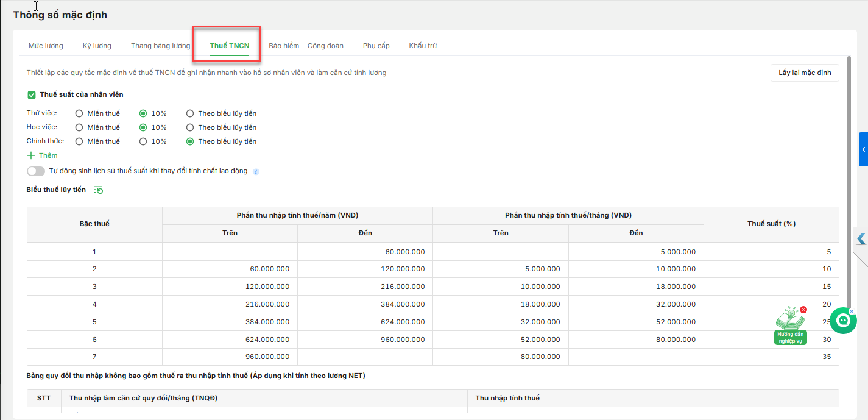This screenshot has height=420, width=868.
Task: Uncheck the Thuế suất của nhân viên checkbox
Action: (x=32, y=94)
